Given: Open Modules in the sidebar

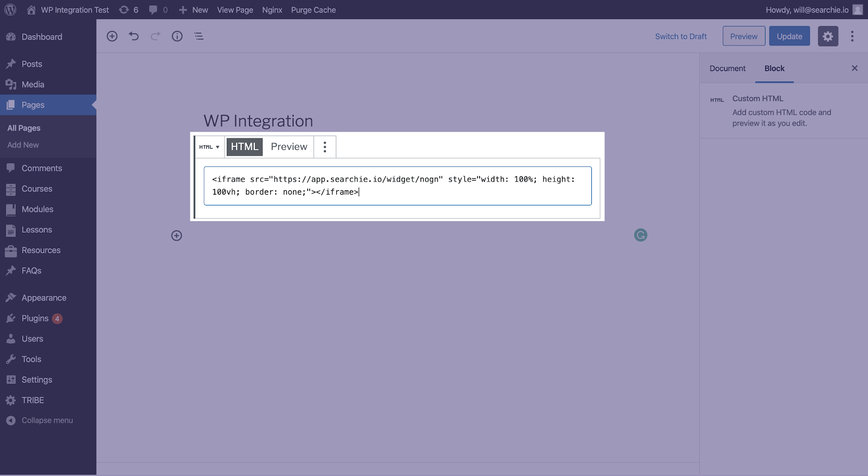Looking at the screenshot, I should pyautogui.click(x=48, y=209).
